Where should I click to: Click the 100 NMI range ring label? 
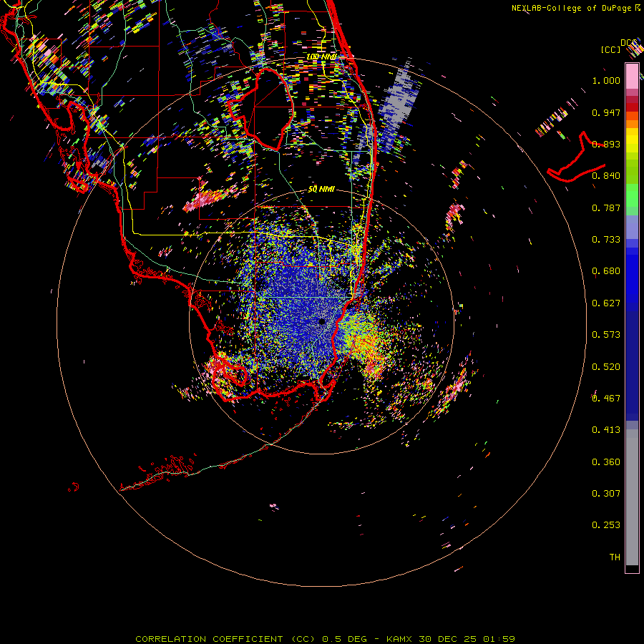click(321, 57)
